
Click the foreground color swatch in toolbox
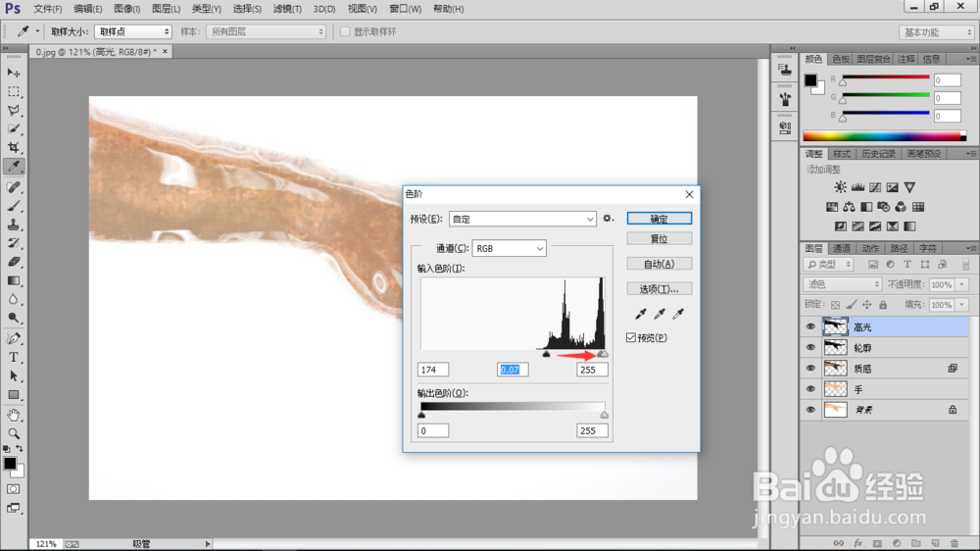[x=10, y=464]
